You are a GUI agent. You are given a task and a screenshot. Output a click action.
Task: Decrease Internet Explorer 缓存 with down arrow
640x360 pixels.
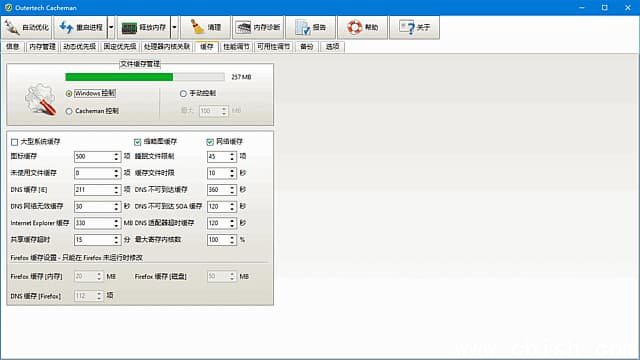coord(116,226)
